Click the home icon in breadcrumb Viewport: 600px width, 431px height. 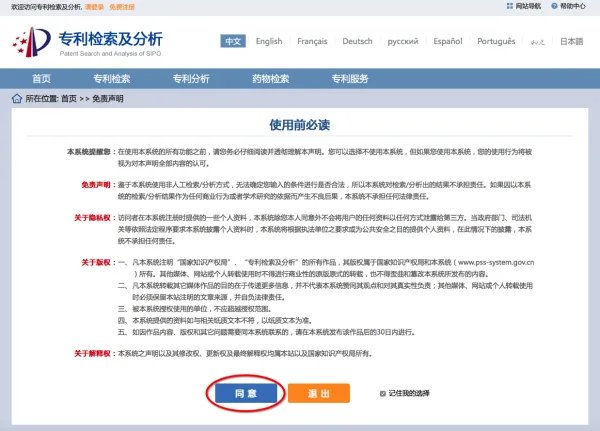point(17,98)
